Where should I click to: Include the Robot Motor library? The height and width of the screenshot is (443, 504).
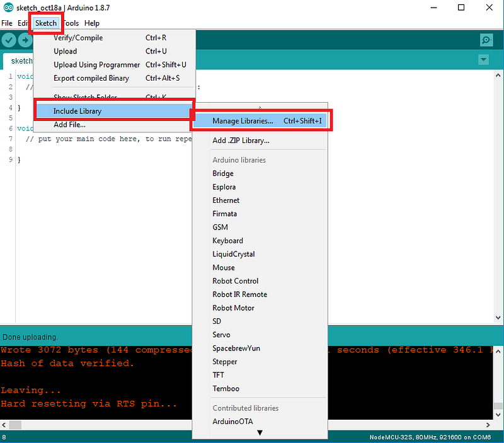pos(260,308)
